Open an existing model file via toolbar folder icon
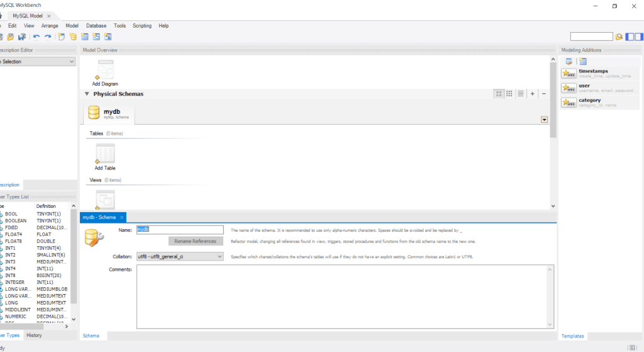The image size is (644, 352). (x=11, y=37)
